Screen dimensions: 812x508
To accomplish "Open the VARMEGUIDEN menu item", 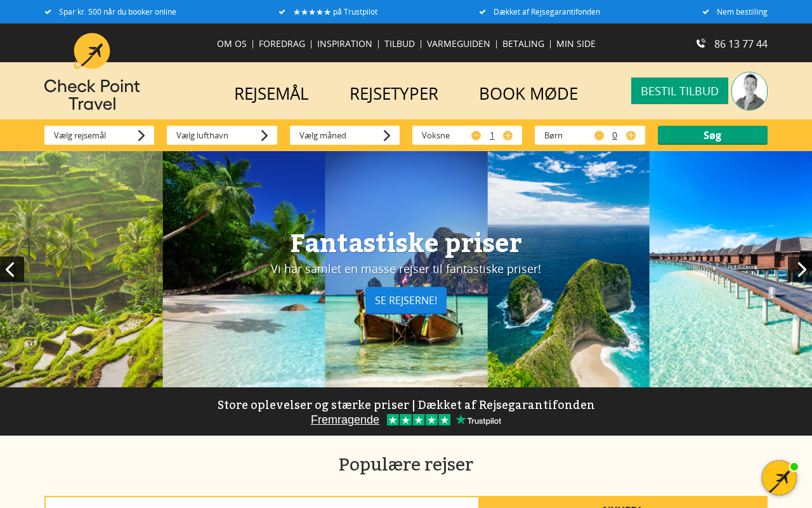I will (x=459, y=44).
